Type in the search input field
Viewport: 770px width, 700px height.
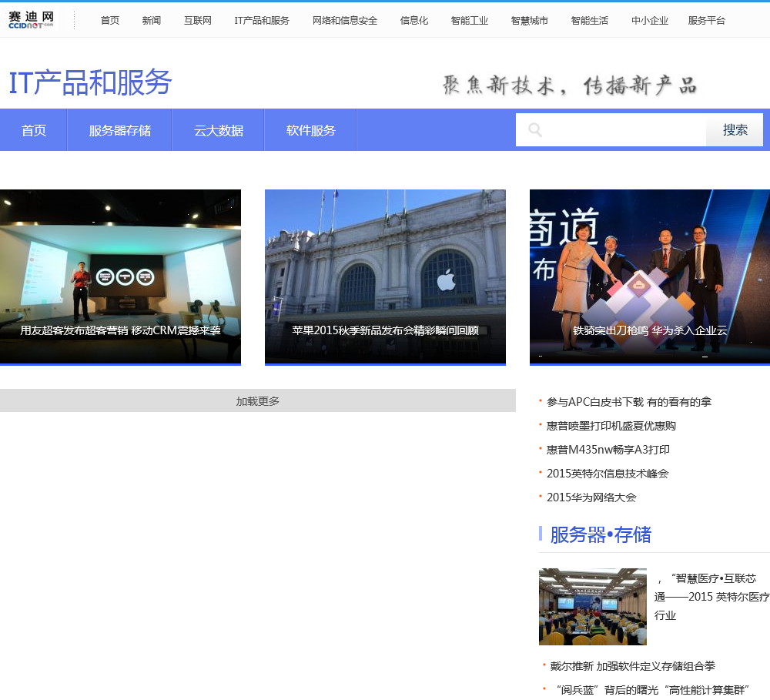tap(624, 130)
